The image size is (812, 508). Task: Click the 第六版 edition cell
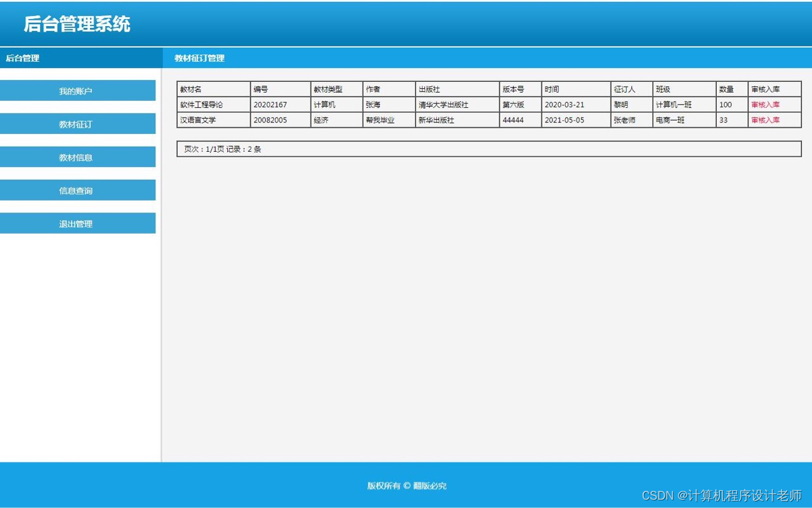tap(521, 105)
